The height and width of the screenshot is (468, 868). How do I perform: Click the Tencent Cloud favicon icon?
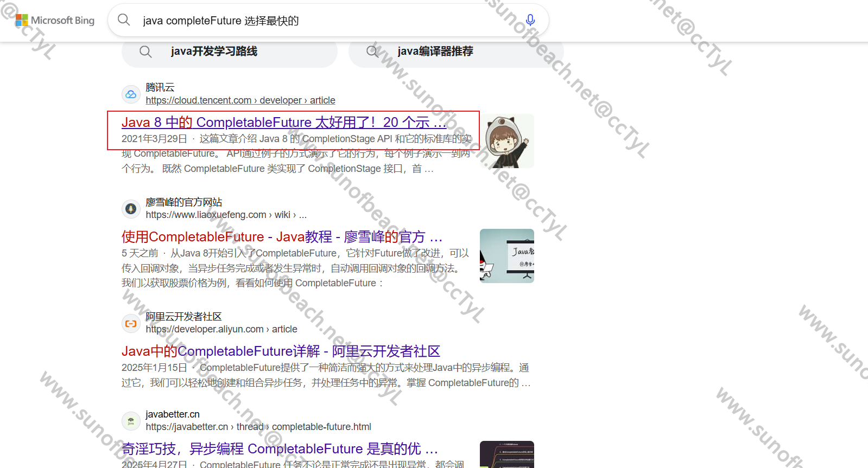point(131,94)
